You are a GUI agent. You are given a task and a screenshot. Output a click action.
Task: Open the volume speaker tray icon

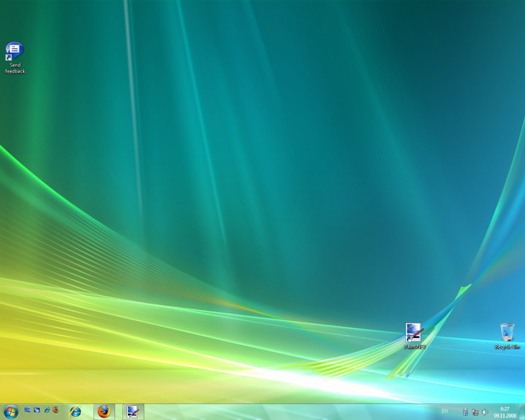pyautogui.click(x=485, y=412)
